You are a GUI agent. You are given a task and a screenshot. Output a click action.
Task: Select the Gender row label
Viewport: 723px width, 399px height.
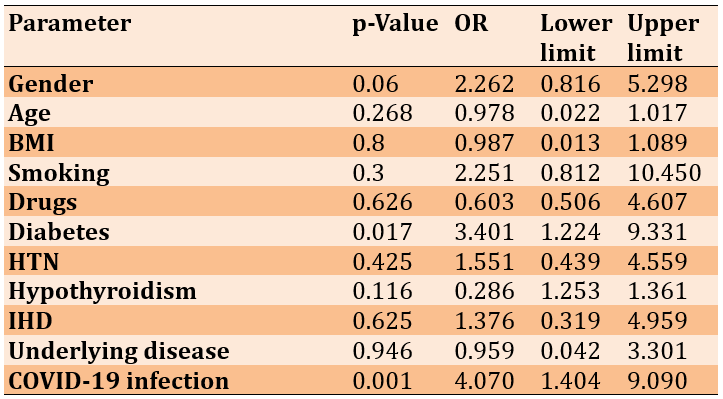(51, 84)
